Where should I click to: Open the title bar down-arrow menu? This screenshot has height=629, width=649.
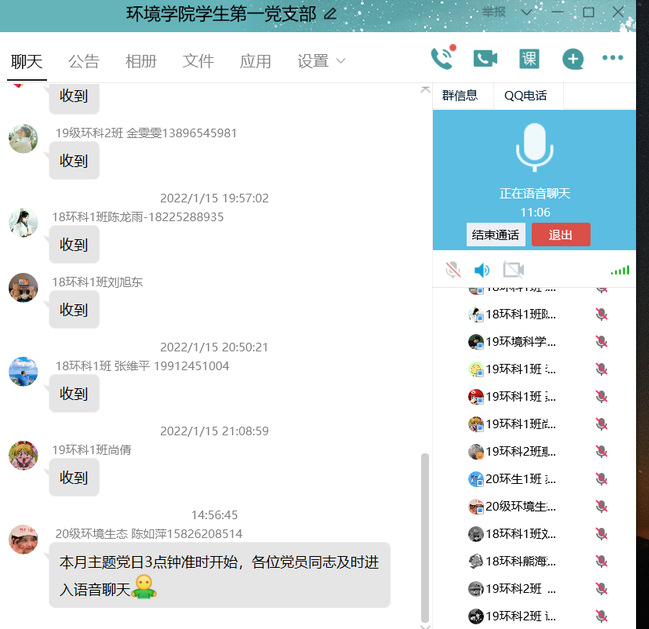click(528, 13)
